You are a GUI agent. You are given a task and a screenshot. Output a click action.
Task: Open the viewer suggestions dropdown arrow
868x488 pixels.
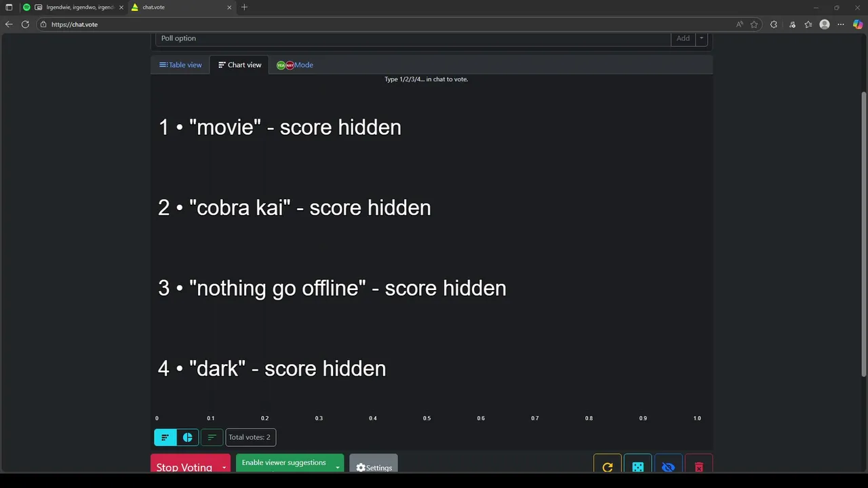338,467
